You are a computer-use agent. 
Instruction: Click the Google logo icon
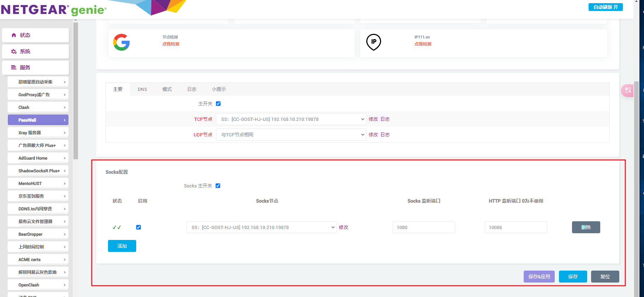tap(121, 42)
